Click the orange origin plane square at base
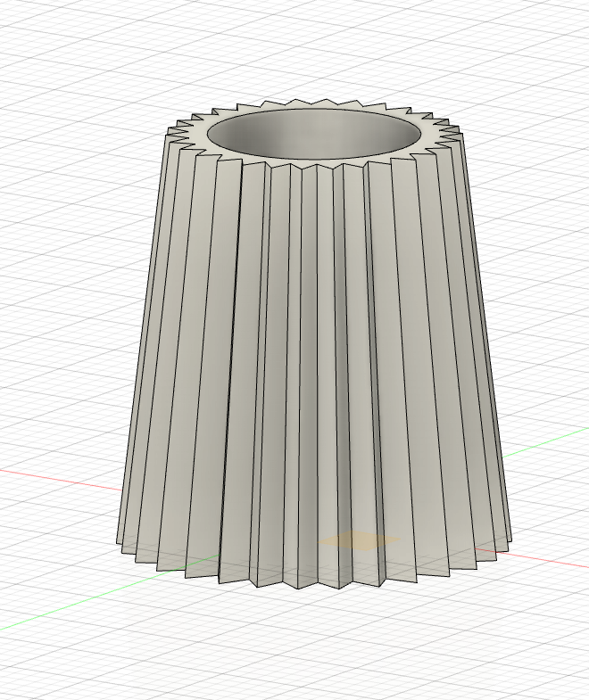 [x=359, y=540]
